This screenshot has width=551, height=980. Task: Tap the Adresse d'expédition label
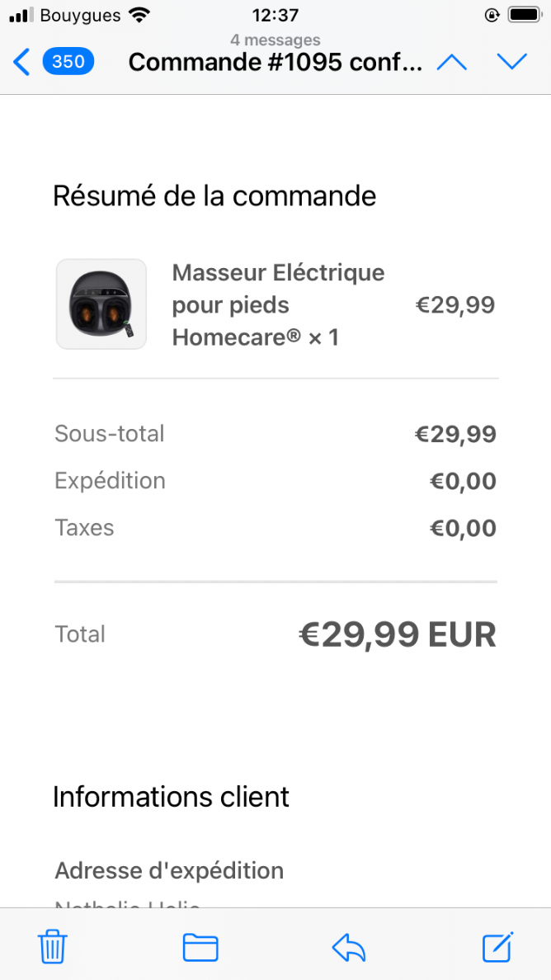[x=169, y=870]
